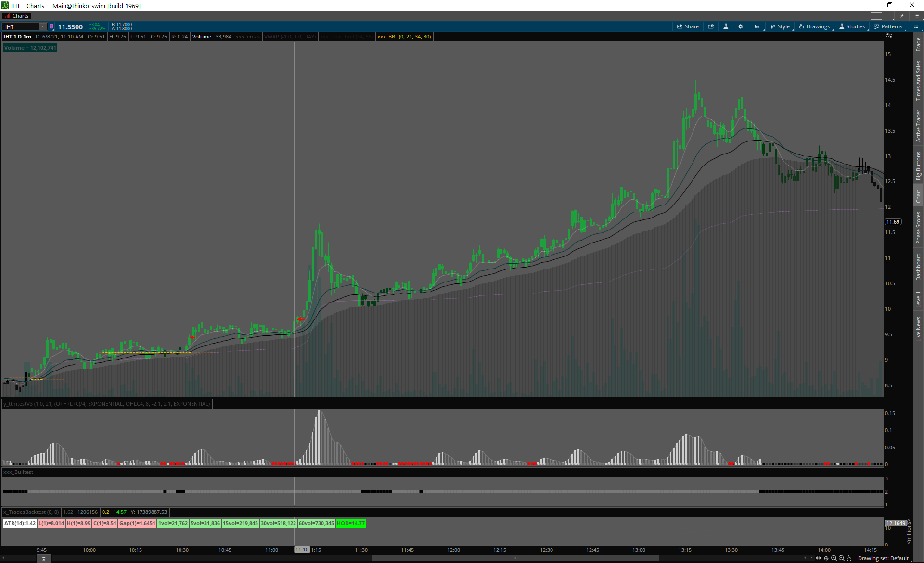Screen dimensions: 924x563
Task: Click the Share button
Action: click(x=688, y=26)
